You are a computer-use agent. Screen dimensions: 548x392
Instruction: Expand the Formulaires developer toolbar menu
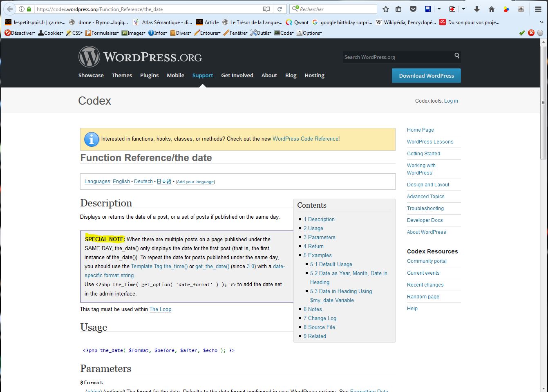point(102,33)
